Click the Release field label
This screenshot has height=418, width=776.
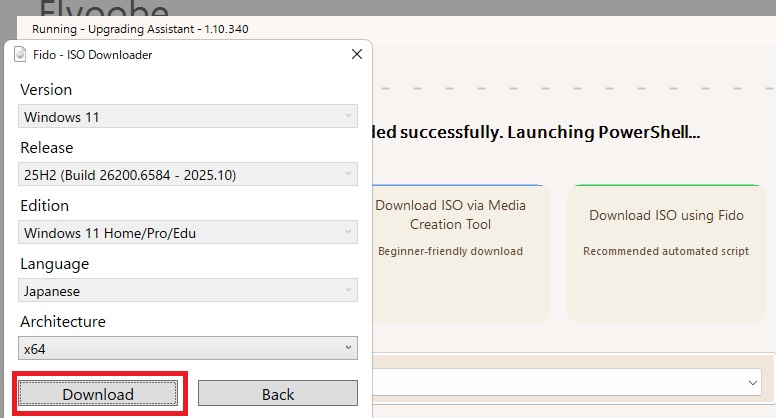click(x=47, y=148)
